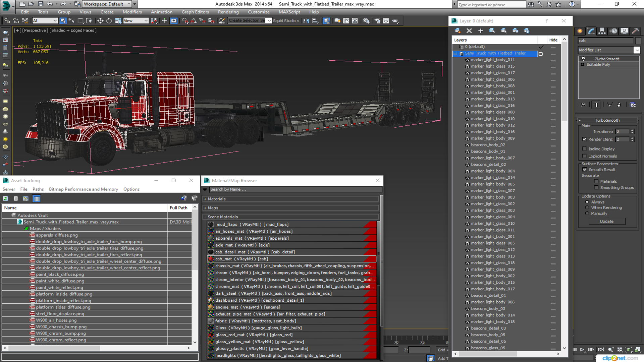644x362 pixels.
Task: Click Add Selected Objects to layer plus icon
Action: point(480,31)
